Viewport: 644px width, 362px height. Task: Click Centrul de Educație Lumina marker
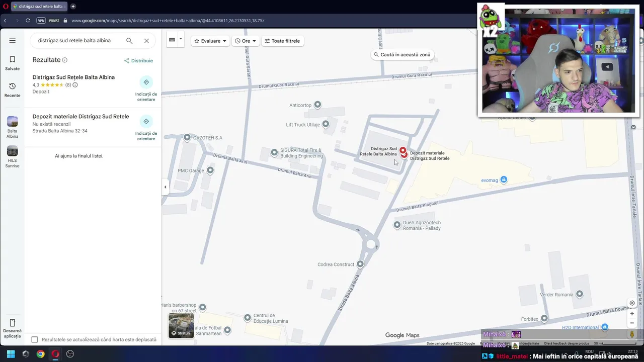[x=248, y=317]
